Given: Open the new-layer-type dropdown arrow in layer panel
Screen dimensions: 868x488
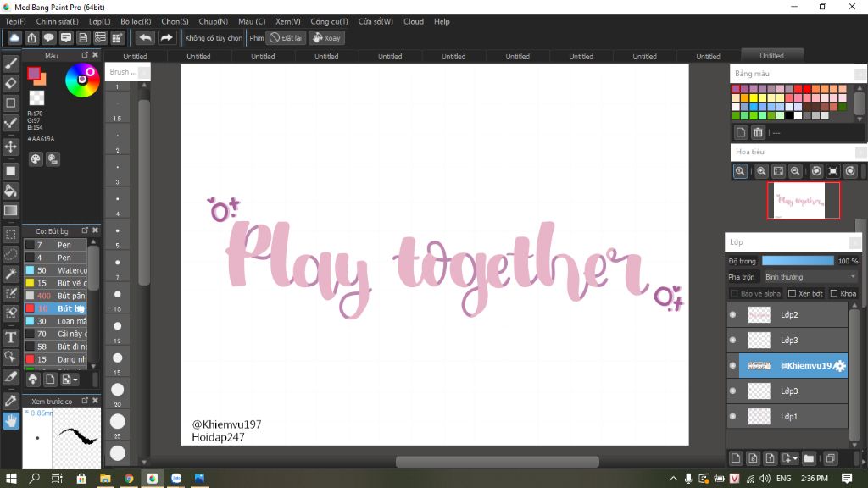Looking at the screenshot, I should [x=795, y=458].
